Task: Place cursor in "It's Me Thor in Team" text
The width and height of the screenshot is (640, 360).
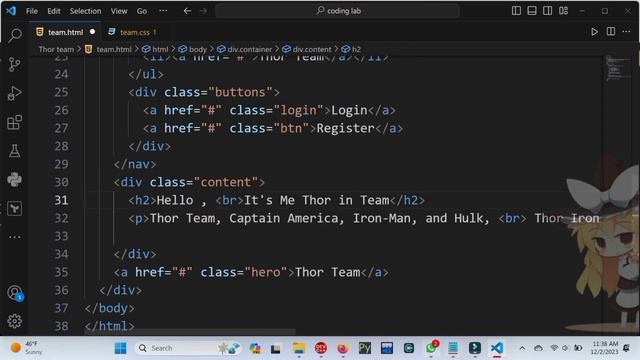Action: tap(316, 200)
